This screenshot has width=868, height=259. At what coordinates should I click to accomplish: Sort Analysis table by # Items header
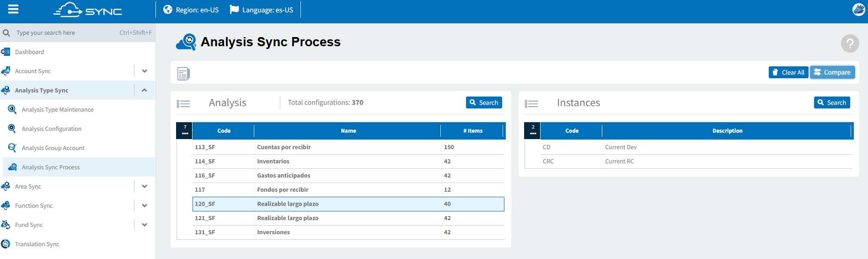click(473, 131)
